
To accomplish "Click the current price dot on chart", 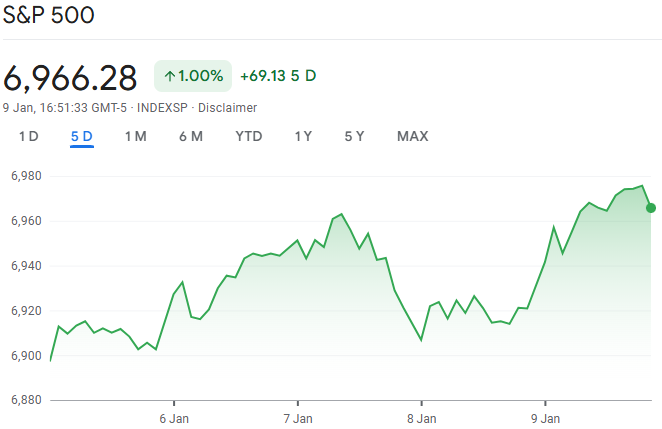I will [x=651, y=208].
